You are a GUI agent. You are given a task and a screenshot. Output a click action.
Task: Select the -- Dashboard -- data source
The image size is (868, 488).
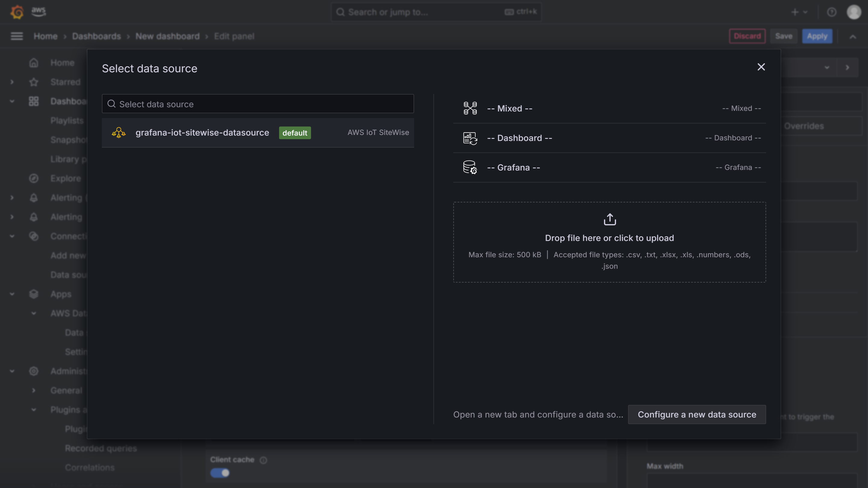click(609, 138)
